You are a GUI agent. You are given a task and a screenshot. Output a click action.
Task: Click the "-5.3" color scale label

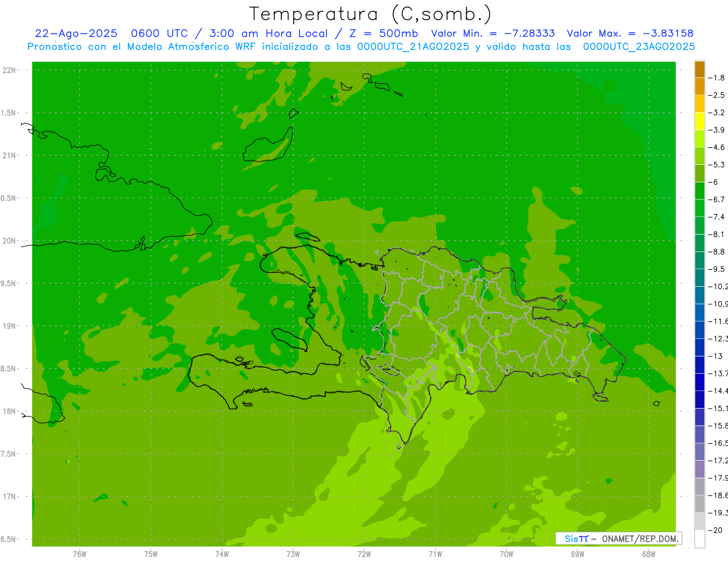[x=716, y=164]
